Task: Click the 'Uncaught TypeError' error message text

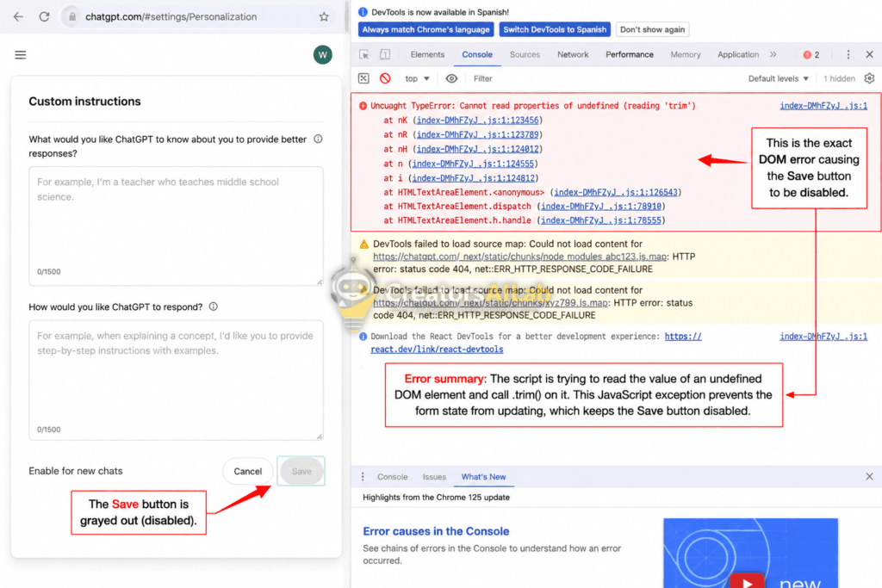Action: (532, 106)
